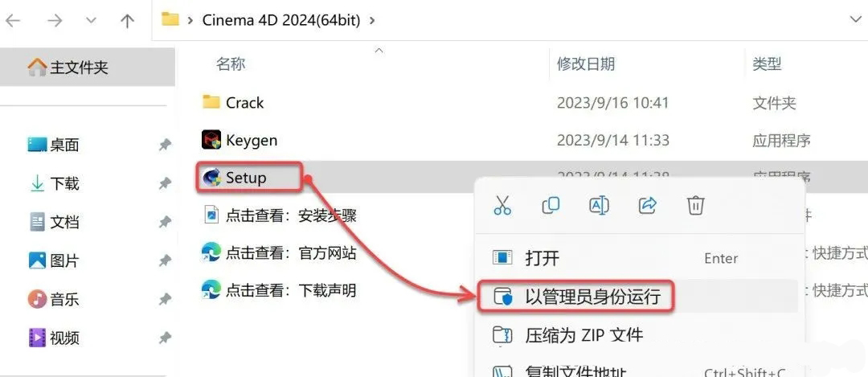Click the Share icon in context menu
The image size is (868, 377).
(x=647, y=206)
